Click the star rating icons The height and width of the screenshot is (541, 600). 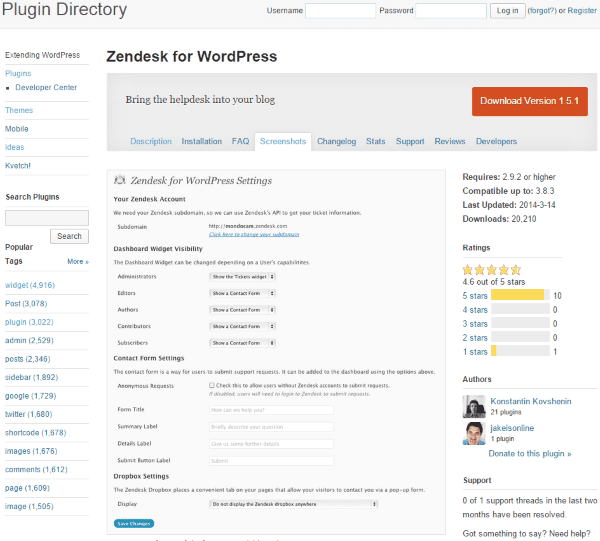click(492, 270)
